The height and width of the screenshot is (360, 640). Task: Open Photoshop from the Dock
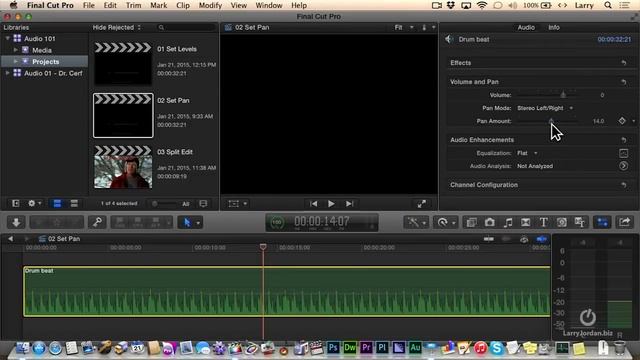click(x=333, y=348)
